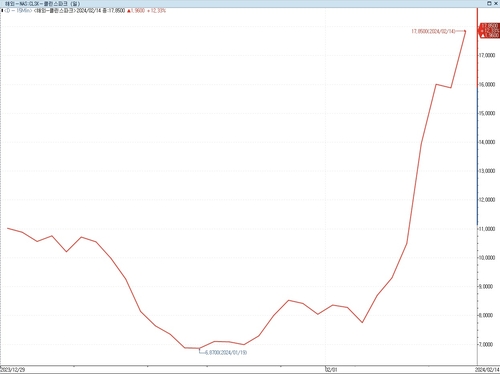
Task: Click the +12.33% change rate in legend
Action: [156, 11]
